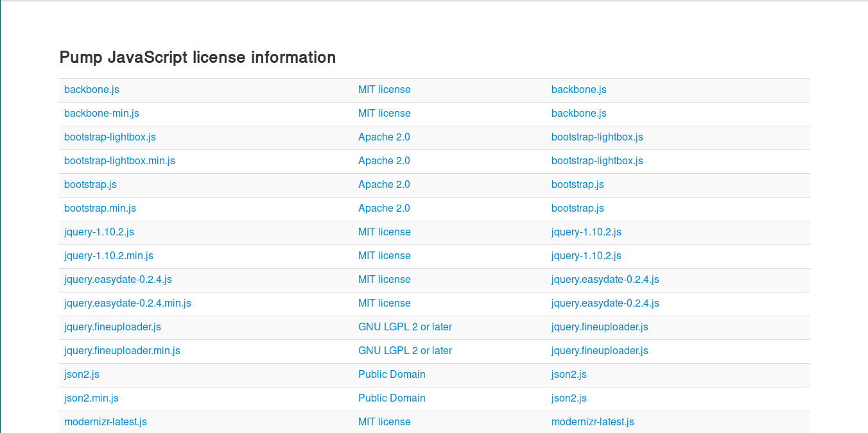Screen dimensions: 868x433
Task: Open the json2.min.js file link
Action: coord(91,398)
